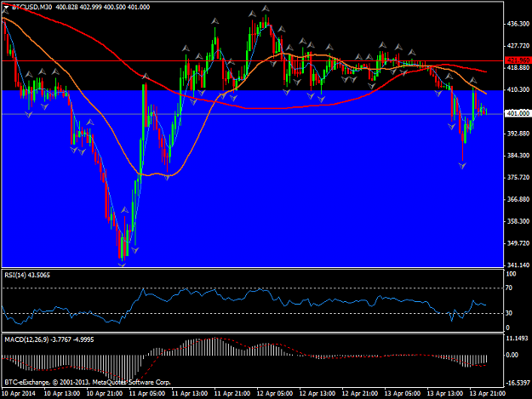Click the 13 Apr 13:00 time label
The image size is (532, 399).
(x=445, y=393)
